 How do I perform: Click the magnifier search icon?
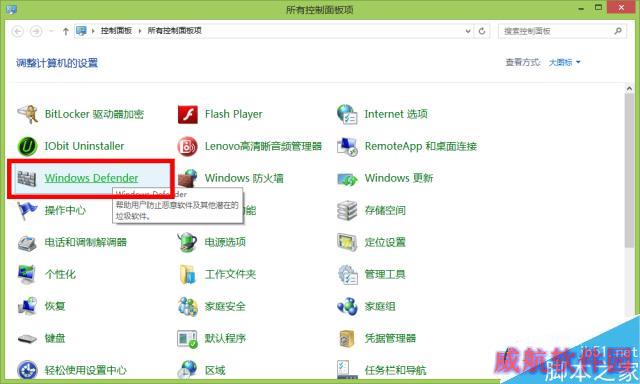pyautogui.click(x=618, y=31)
